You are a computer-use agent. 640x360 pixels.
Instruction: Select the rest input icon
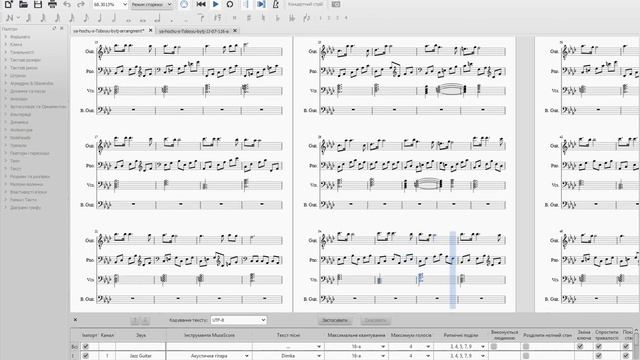point(217,18)
